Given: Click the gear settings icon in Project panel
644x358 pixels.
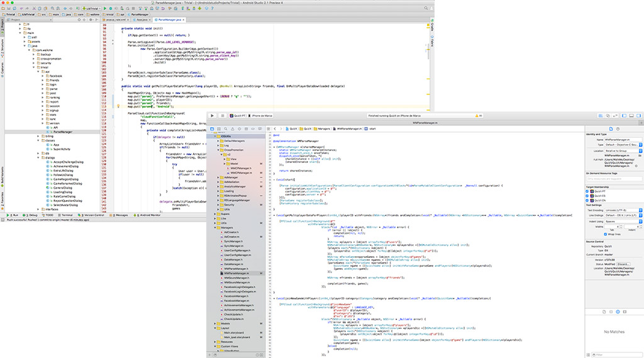Looking at the screenshot, I should (x=91, y=20).
